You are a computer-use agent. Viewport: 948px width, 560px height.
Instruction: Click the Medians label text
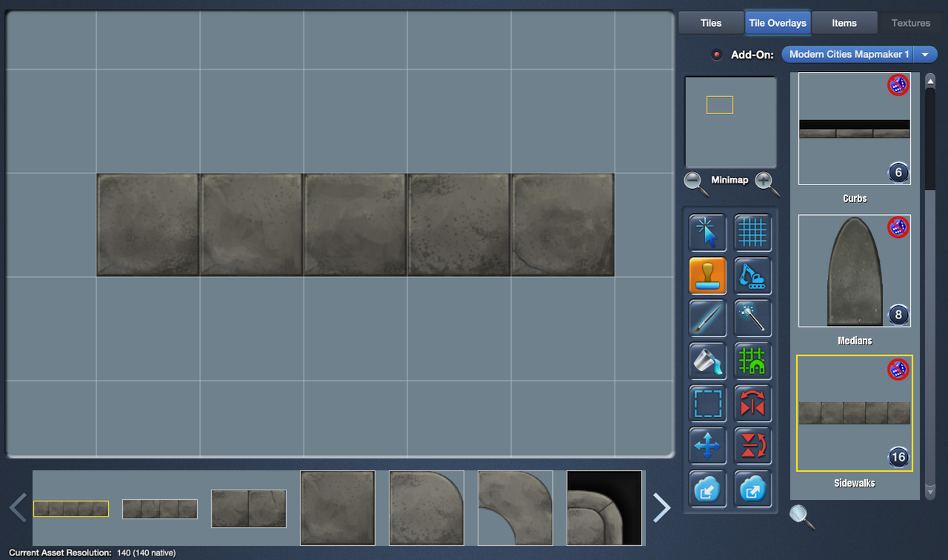pos(855,341)
